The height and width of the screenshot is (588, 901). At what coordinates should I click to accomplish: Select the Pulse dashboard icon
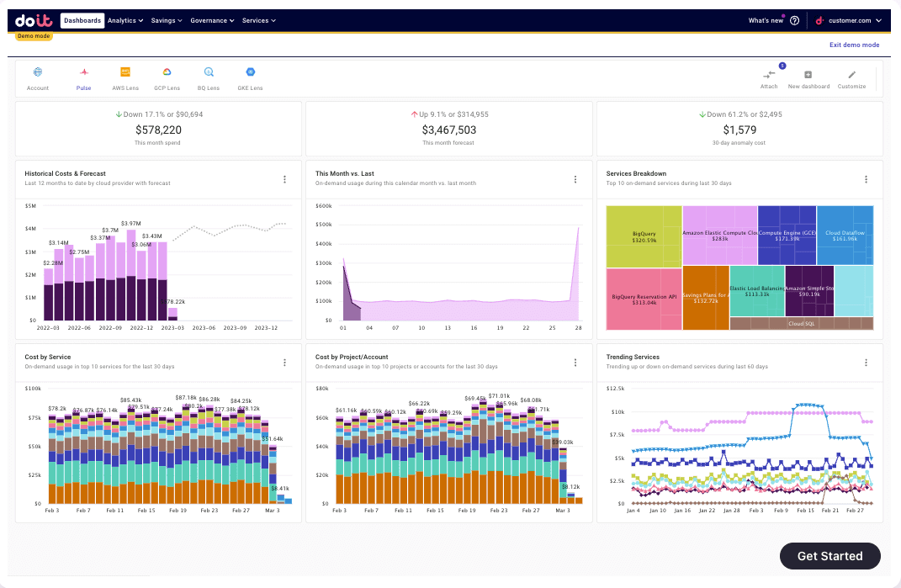coord(84,73)
